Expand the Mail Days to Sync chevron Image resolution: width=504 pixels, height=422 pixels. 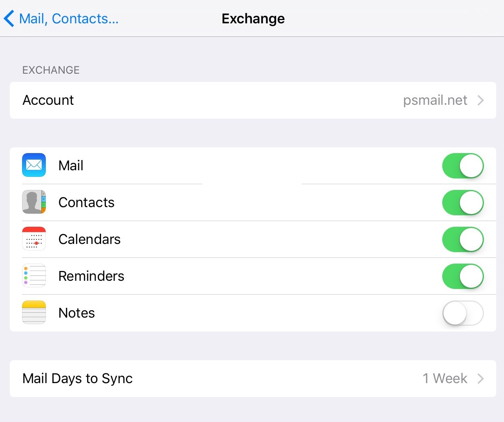pos(481,379)
